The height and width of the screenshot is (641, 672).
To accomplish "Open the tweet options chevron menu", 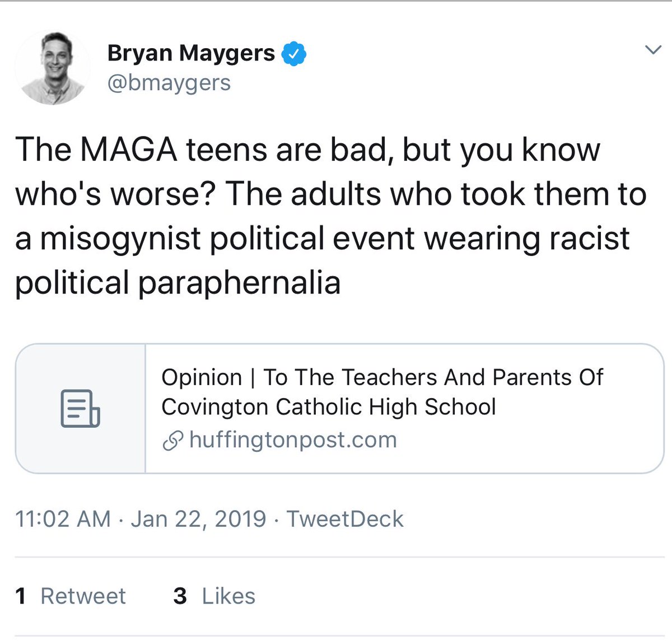I will tap(653, 50).
